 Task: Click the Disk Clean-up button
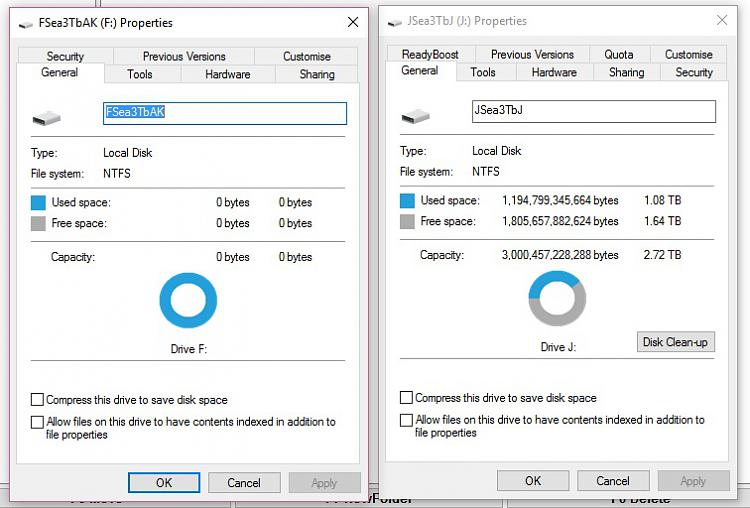[x=675, y=342]
